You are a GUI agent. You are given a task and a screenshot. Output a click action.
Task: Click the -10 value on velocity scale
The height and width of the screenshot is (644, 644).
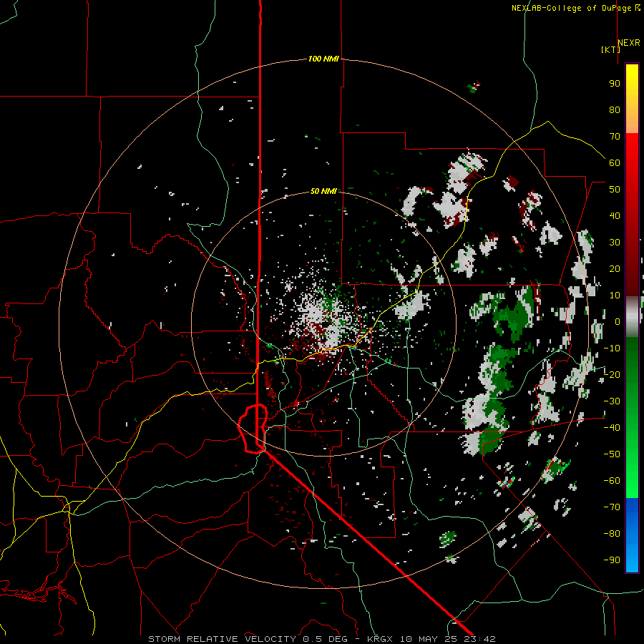(x=612, y=348)
